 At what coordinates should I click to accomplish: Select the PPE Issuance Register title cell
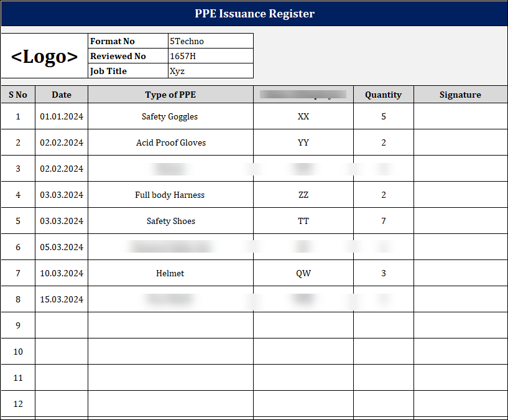254,13
